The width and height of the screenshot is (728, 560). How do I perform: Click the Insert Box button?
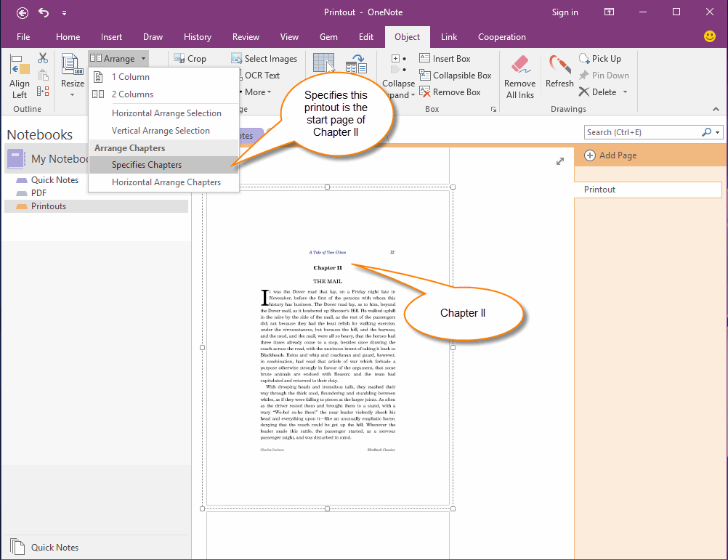click(x=445, y=58)
